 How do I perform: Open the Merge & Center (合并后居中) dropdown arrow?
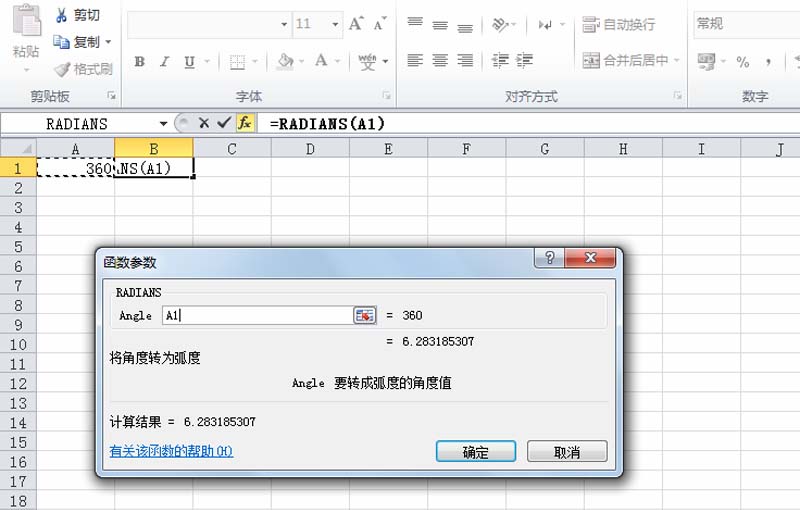[x=677, y=61]
